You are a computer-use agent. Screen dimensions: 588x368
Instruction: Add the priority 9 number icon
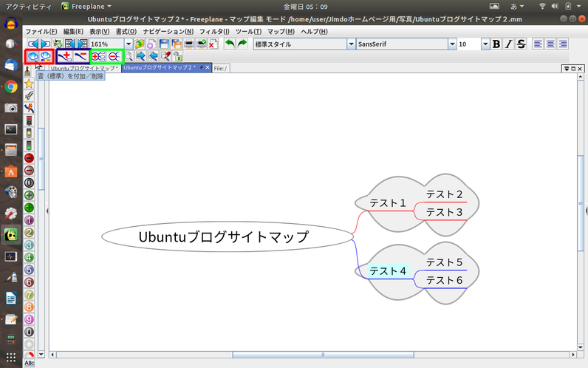click(x=29, y=319)
